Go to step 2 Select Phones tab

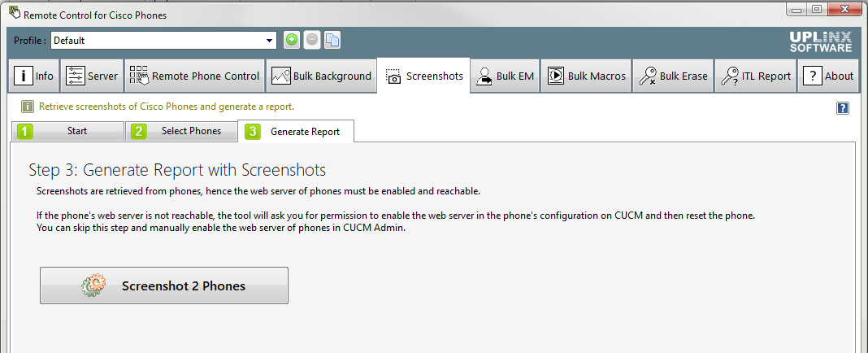pyautogui.click(x=181, y=131)
